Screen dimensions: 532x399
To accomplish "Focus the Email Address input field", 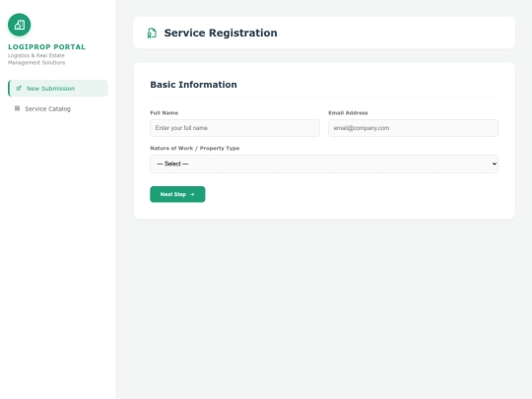I will coord(413,128).
